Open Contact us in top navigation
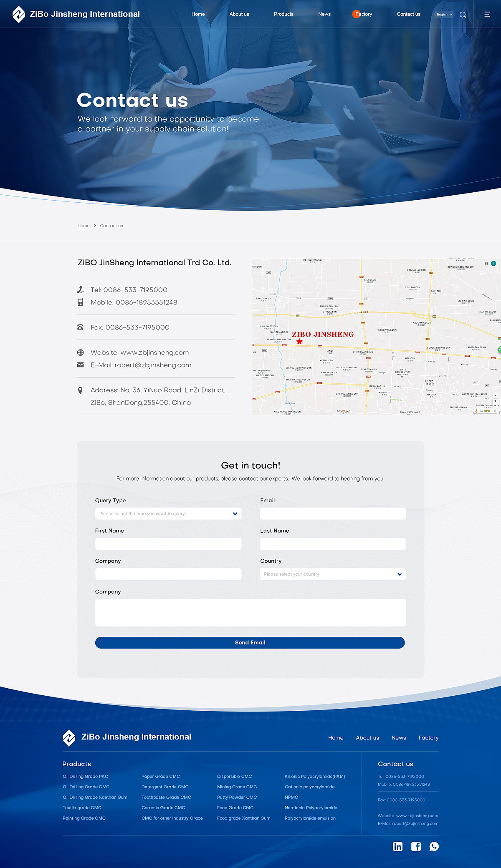Screen dimensions: 501x868 tap(408, 14)
